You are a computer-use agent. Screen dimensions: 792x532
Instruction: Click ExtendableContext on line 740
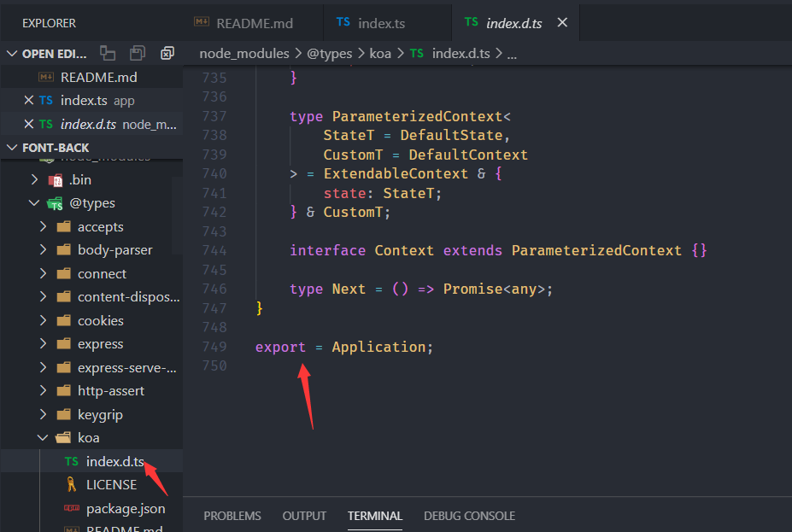[396, 174]
